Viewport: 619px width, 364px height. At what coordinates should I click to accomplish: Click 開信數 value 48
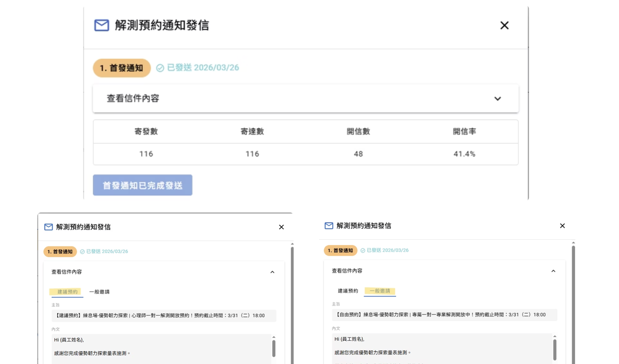(359, 154)
